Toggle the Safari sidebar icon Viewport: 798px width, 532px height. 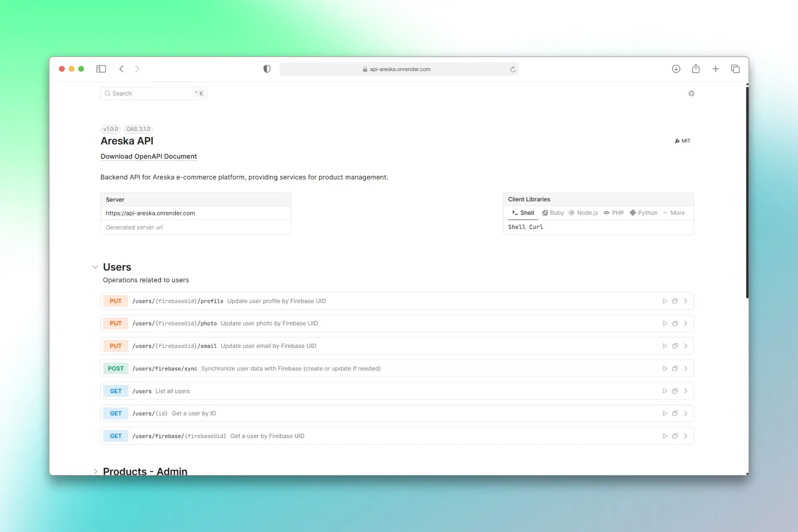[x=101, y=69]
